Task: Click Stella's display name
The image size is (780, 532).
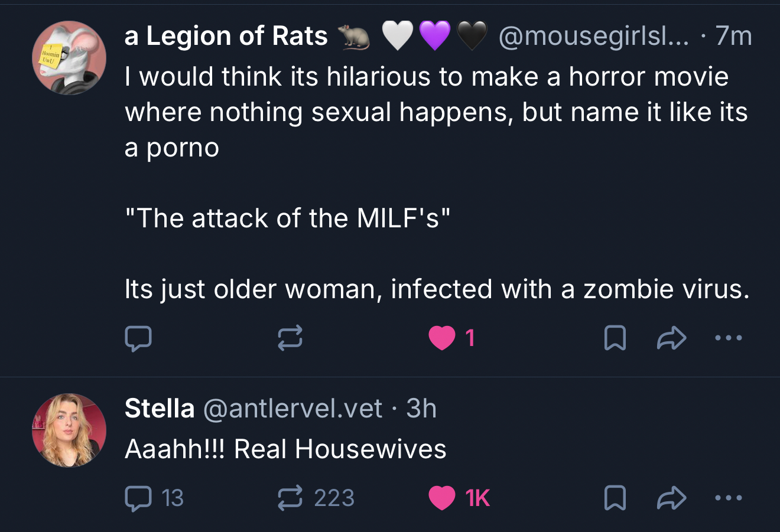Action: [x=160, y=409]
